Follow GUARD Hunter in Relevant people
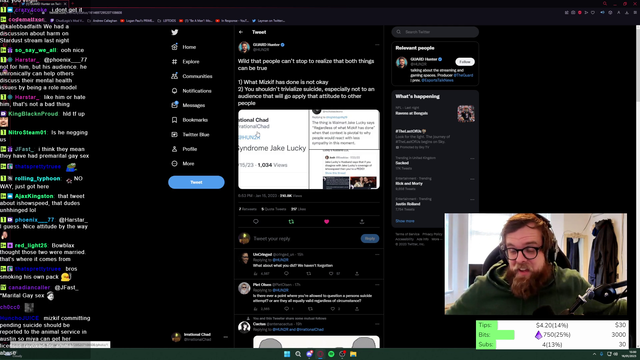This screenshot has width=640, height=360. [x=465, y=62]
